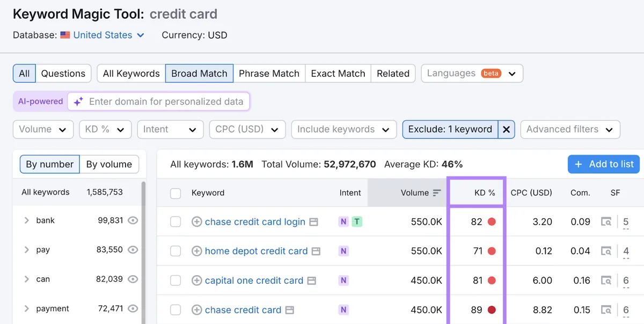The width and height of the screenshot is (644, 324).
Task: Switch to the Related tab
Action: [x=393, y=74]
